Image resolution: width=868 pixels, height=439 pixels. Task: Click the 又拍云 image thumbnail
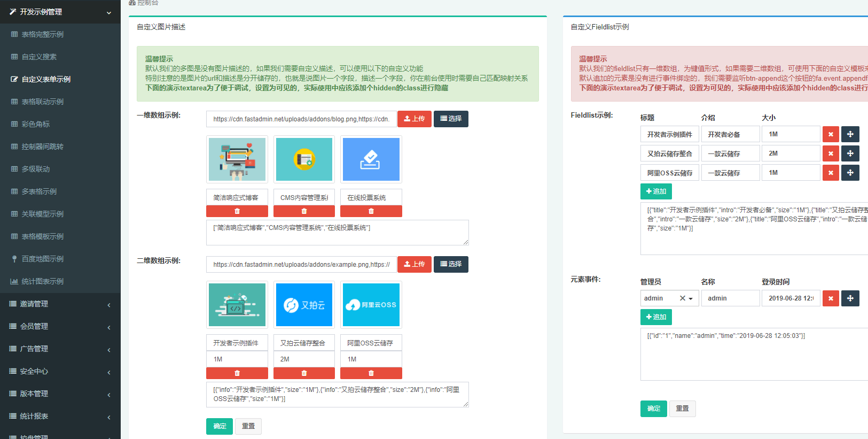[304, 305]
